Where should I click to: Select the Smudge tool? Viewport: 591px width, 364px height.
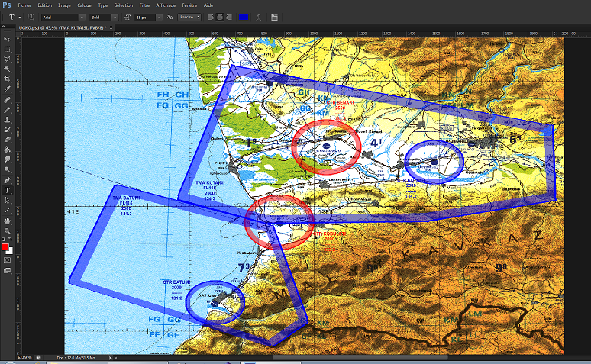click(7, 159)
